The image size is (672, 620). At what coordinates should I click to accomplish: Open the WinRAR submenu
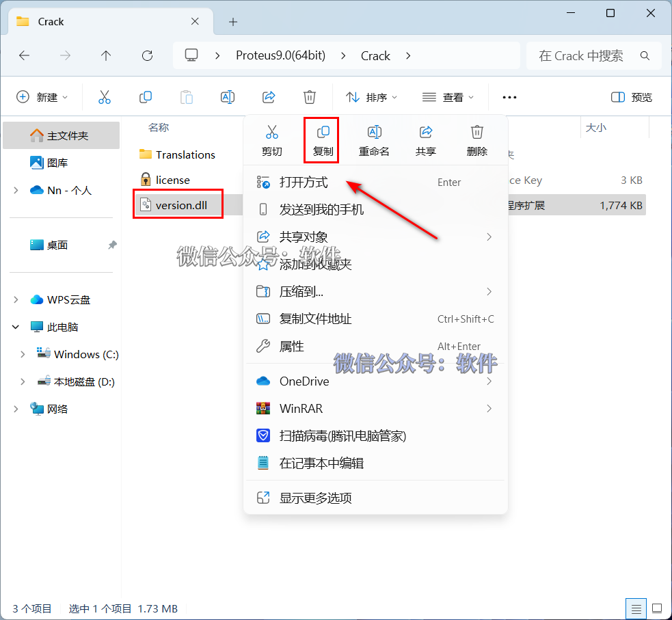375,409
